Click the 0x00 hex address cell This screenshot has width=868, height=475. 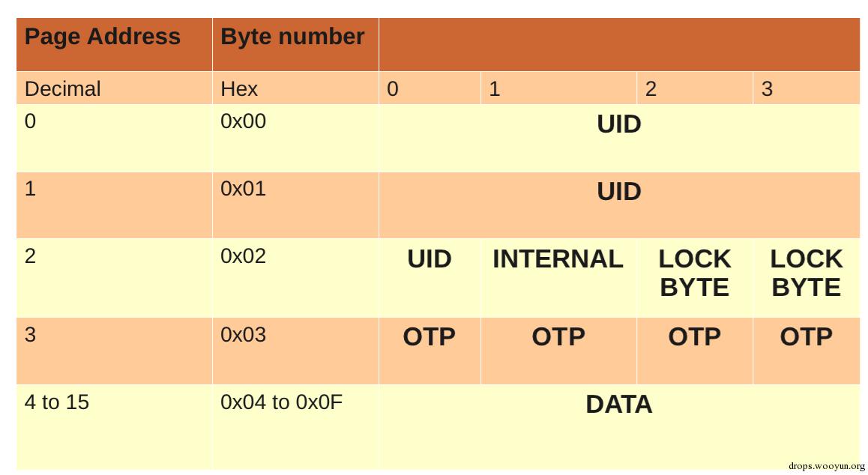tap(243, 121)
